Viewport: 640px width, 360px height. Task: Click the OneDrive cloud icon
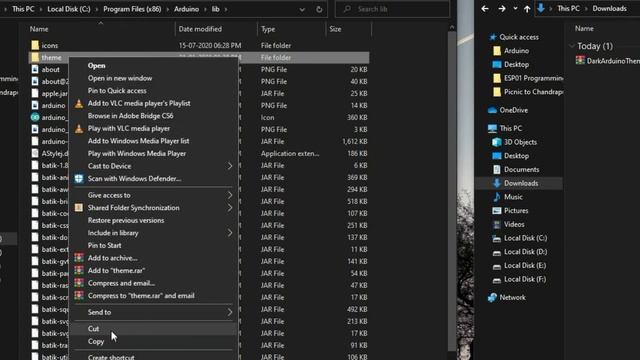click(493, 110)
